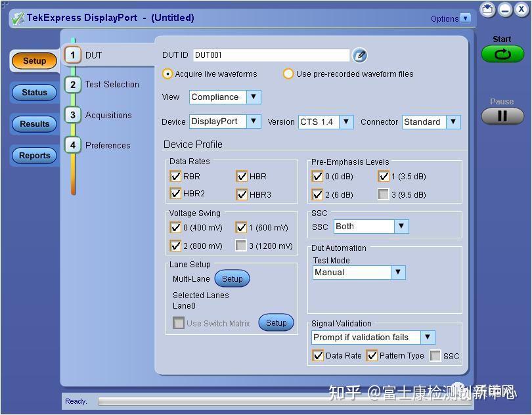Select step 1 DUT number icon
The height and width of the screenshot is (415, 532).
point(73,55)
